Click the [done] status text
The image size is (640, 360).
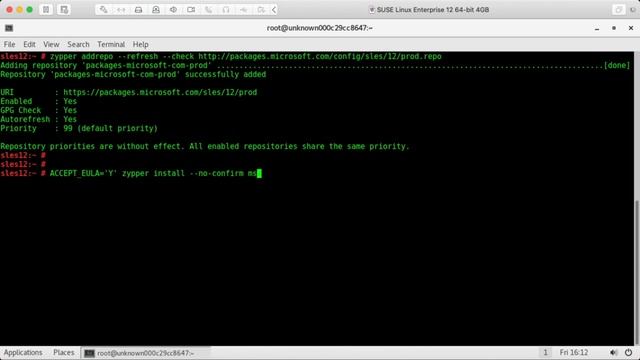tap(617, 65)
